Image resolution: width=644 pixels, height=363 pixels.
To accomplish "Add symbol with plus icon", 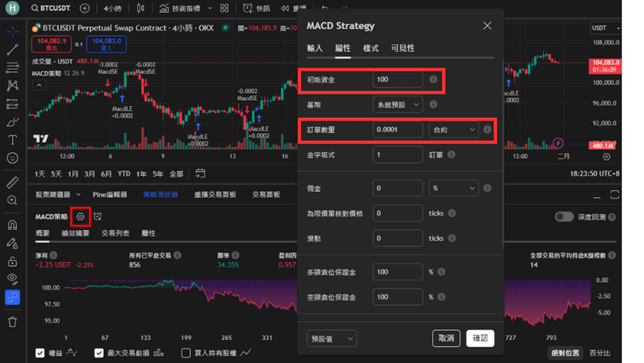I will [85, 8].
